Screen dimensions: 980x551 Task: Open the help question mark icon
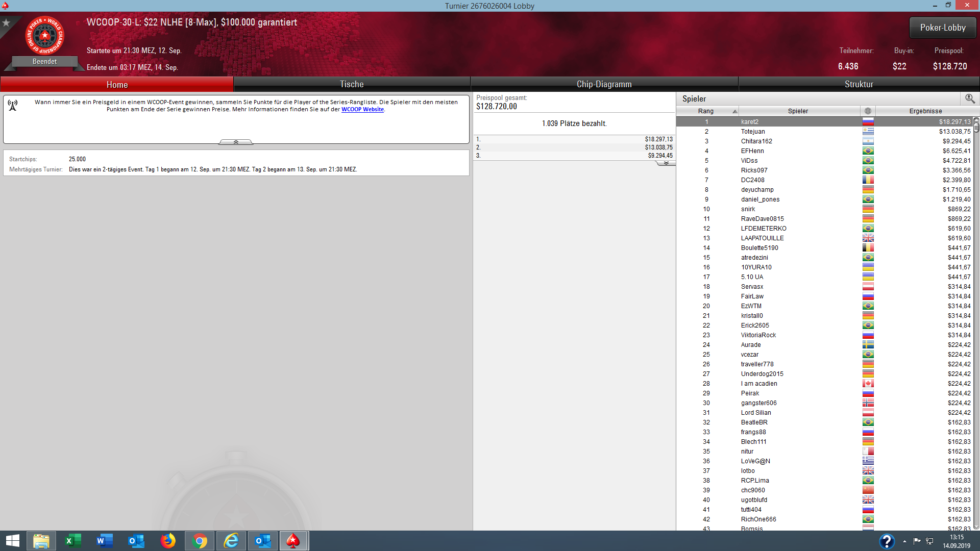[x=887, y=541]
